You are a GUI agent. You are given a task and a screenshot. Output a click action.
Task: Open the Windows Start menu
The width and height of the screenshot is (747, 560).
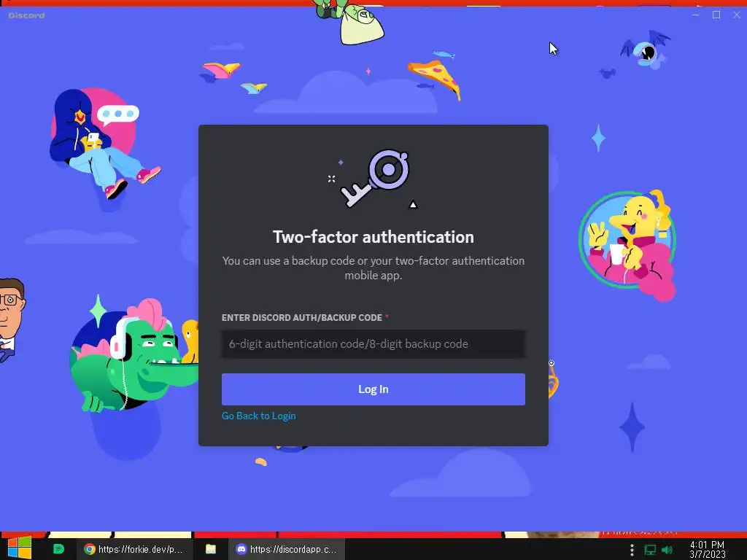point(20,548)
